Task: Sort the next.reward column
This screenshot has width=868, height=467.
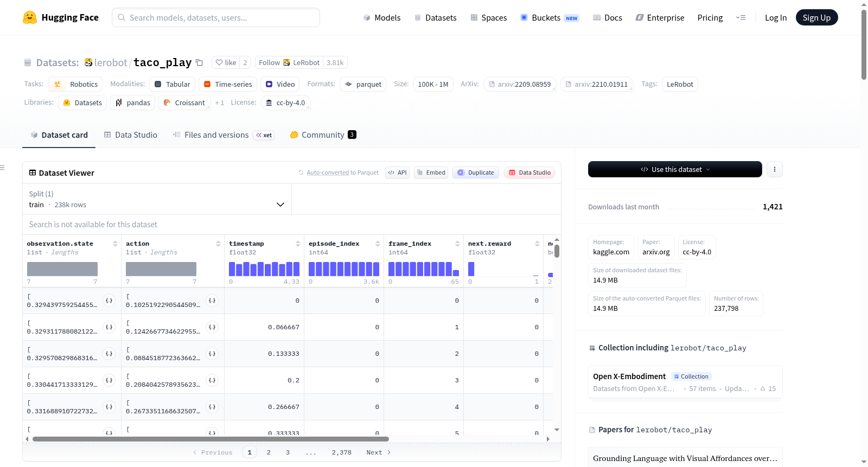Action: tap(537, 244)
